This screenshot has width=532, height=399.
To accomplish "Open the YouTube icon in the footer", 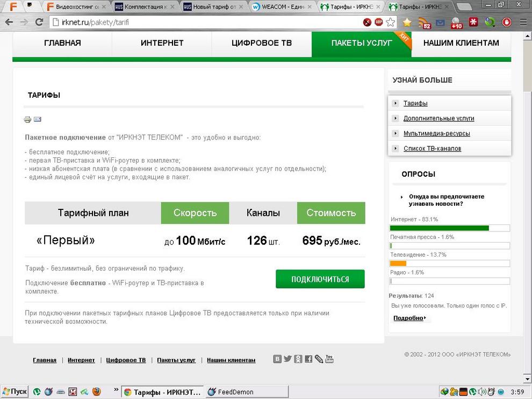I will [x=329, y=359].
